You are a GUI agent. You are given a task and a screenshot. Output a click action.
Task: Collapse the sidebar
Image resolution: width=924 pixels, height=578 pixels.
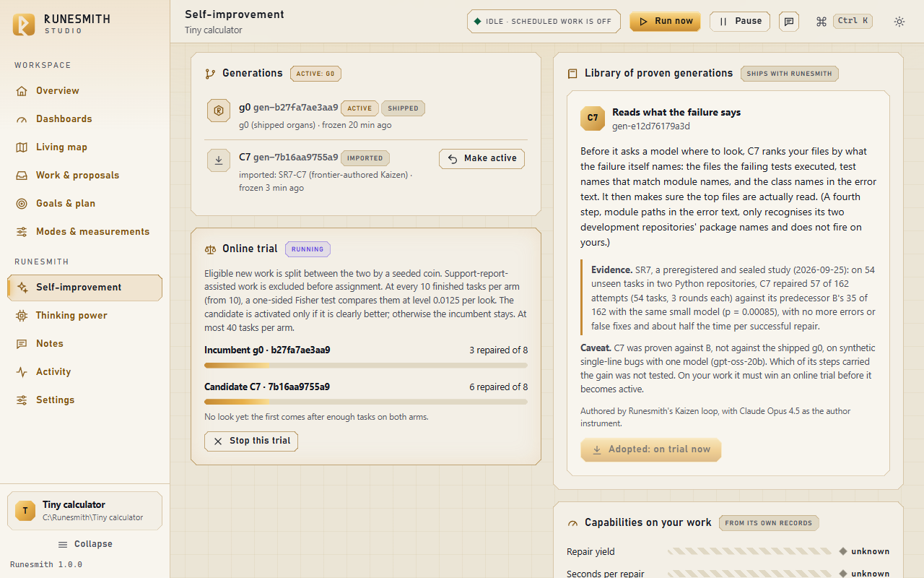(x=84, y=544)
